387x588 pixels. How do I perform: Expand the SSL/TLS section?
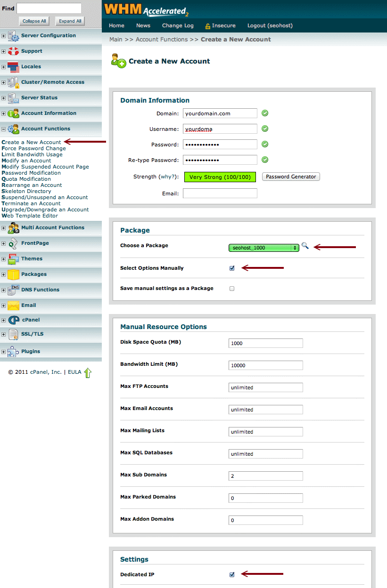[4, 335]
